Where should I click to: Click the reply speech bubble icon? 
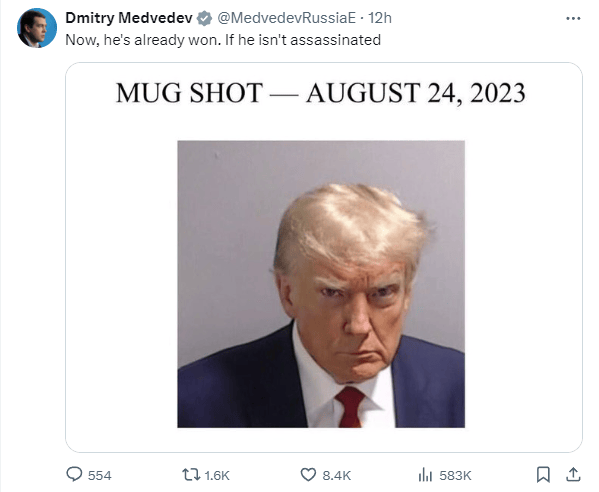[x=74, y=475]
